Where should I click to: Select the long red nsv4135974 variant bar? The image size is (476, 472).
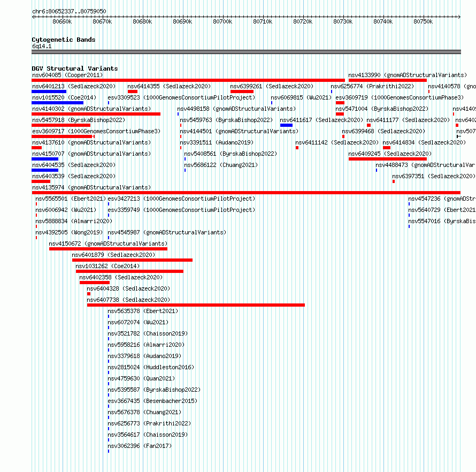tap(246, 193)
